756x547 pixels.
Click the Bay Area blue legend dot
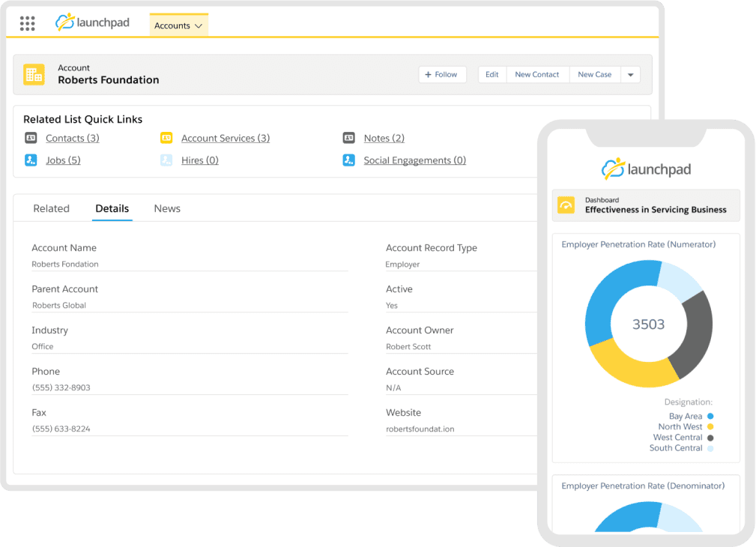pyautogui.click(x=710, y=416)
